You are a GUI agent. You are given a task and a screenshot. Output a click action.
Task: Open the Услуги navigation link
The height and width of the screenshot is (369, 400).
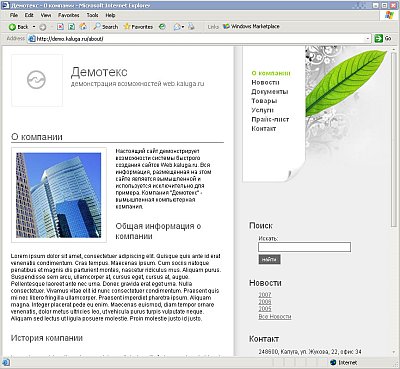point(262,110)
